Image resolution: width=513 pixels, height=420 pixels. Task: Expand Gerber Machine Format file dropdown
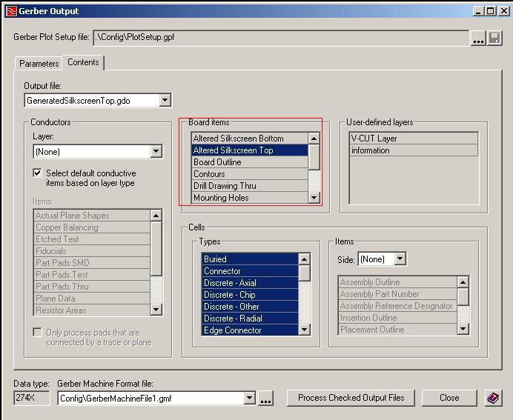[249, 398]
